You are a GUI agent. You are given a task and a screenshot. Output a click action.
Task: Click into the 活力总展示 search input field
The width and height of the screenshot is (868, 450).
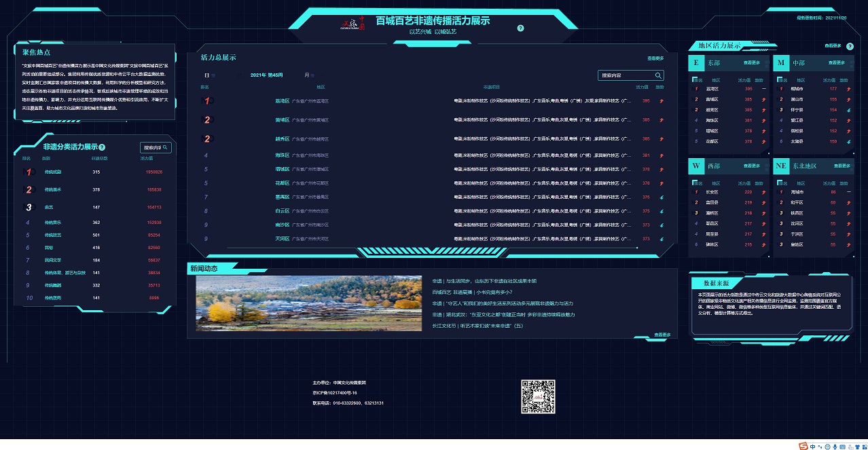[x=625, y=75]
